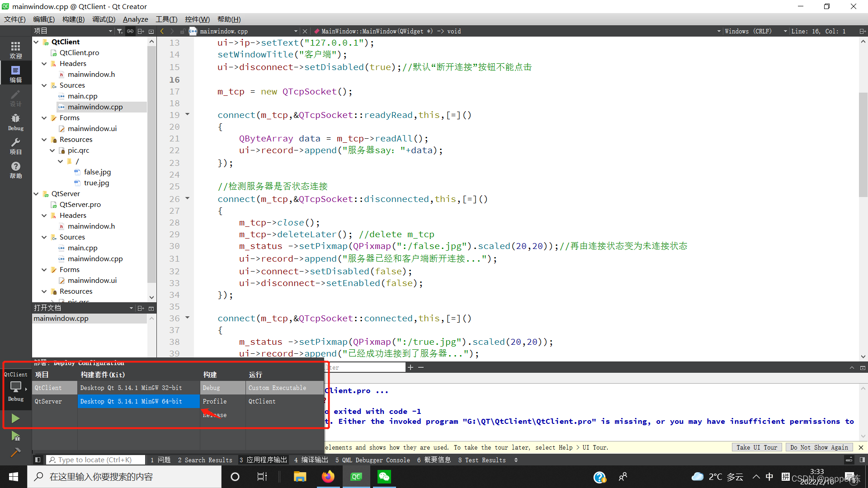Open File Explorer from the taskbar
Image resolution: width=868 pixels, height=488 pixels.
point(300,477)
